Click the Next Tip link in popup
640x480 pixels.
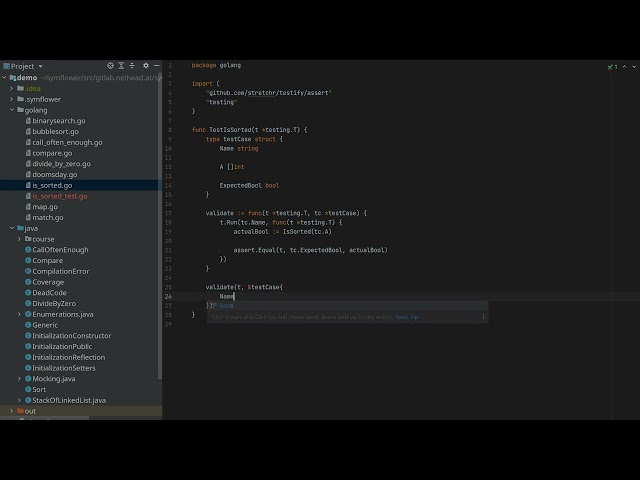[407, 317]
